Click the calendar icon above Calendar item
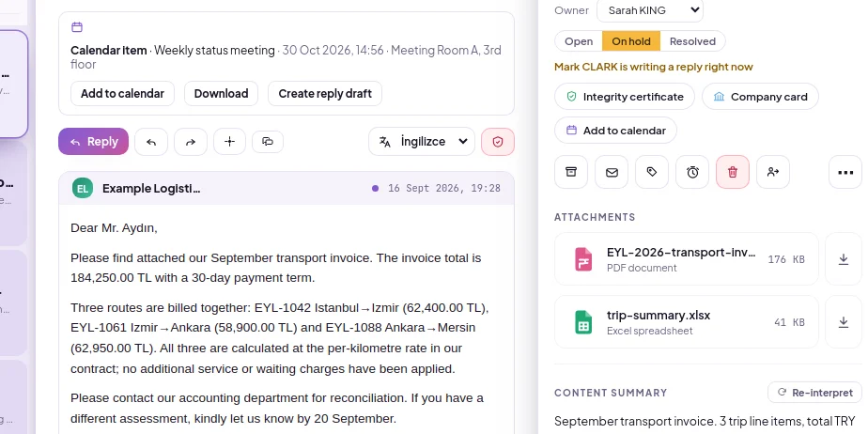Viewport: 868px width, 434px height. coord(77,26)
